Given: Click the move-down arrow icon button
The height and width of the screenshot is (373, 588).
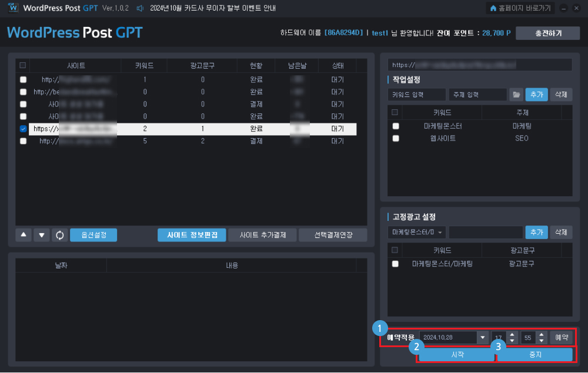Looking at the screenshot, I should [42, 235].
